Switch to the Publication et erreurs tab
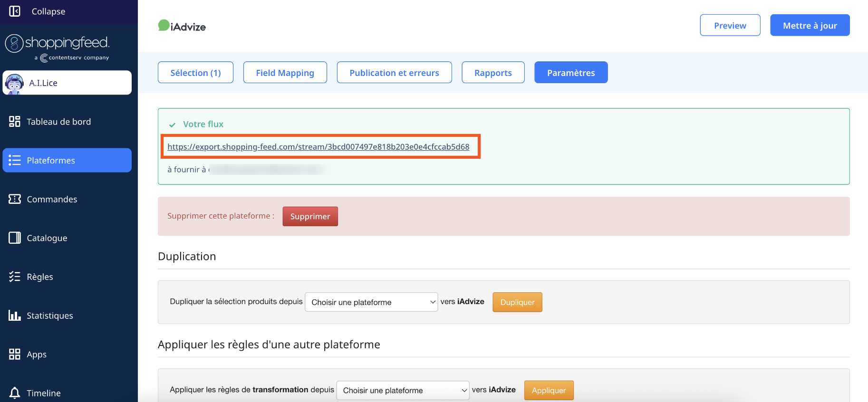868x402 pixels. 394,72
